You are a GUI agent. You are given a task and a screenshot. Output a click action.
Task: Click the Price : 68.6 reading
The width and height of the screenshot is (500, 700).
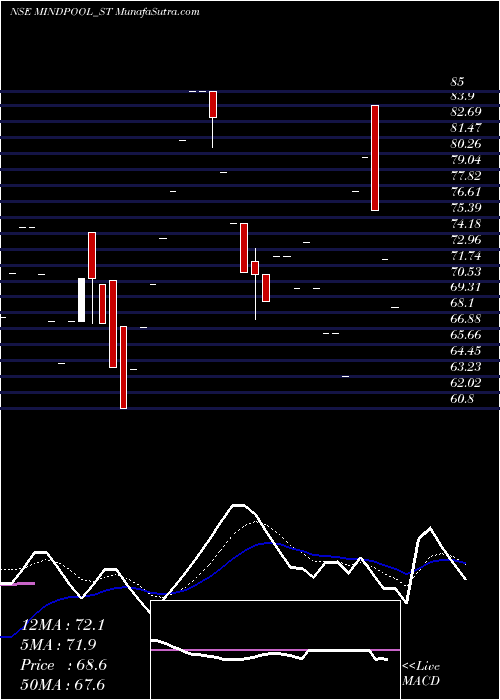tap(63, 665)
